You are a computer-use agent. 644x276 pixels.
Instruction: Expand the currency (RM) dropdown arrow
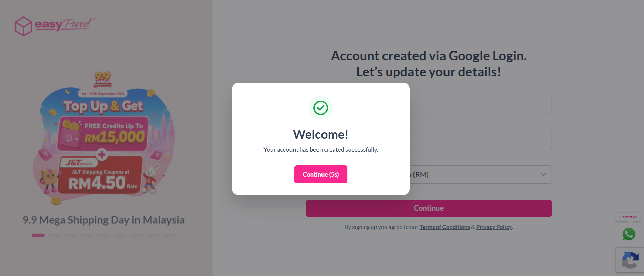543,174
